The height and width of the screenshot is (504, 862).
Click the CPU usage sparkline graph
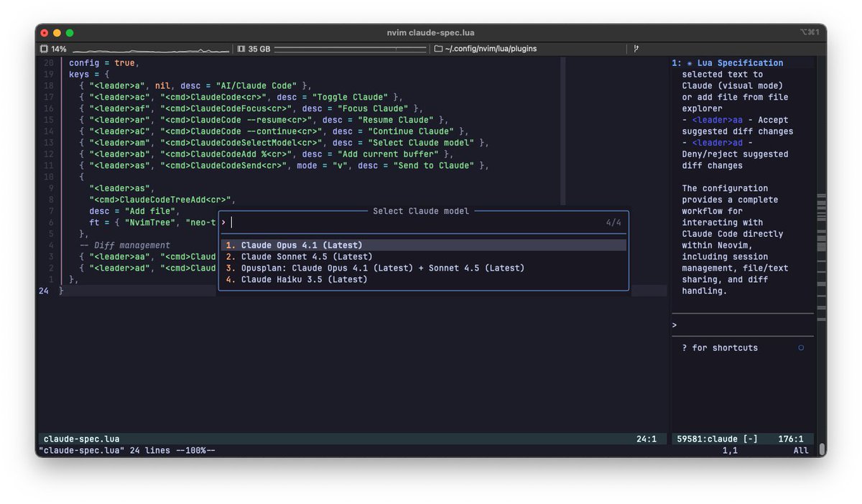151,50
